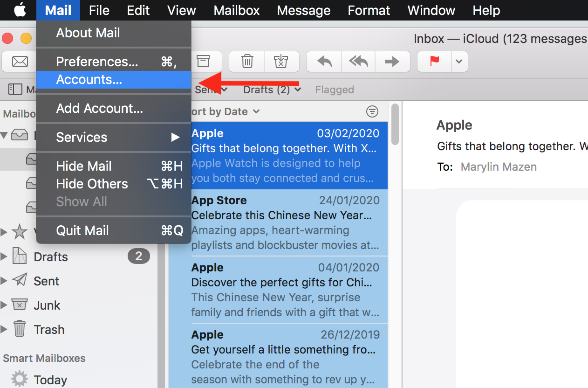The image size is (588, 388).
Task: Flag the message with the red flag icon
Action: pyautogui.click(x=433, y=61)
